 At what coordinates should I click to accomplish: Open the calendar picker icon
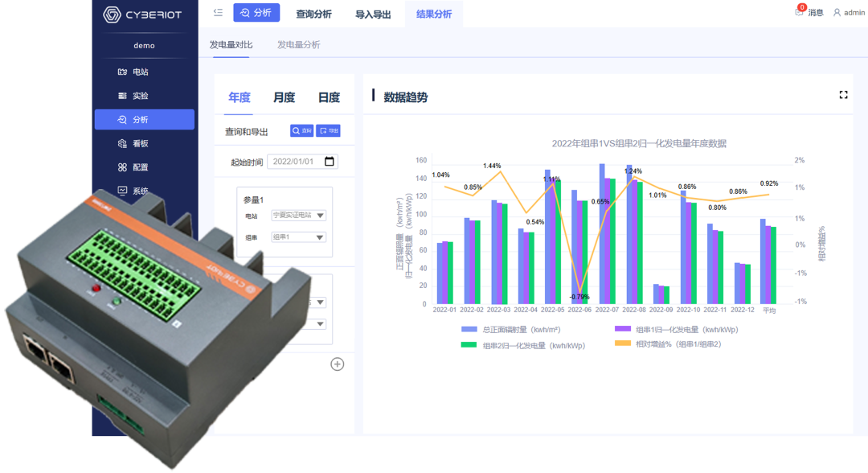click(x=330, y=161)
